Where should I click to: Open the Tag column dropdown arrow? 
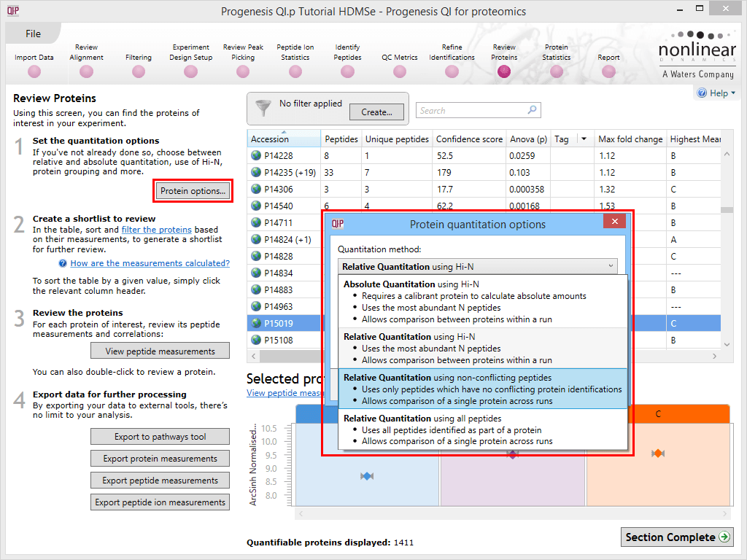click(584, 139)
